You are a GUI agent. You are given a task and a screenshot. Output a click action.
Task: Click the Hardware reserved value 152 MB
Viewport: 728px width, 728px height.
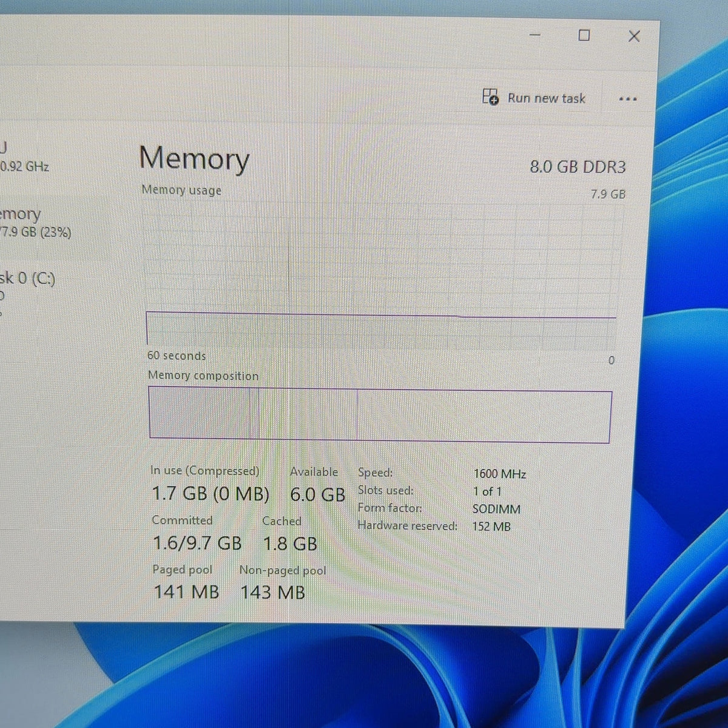[491, 527]
